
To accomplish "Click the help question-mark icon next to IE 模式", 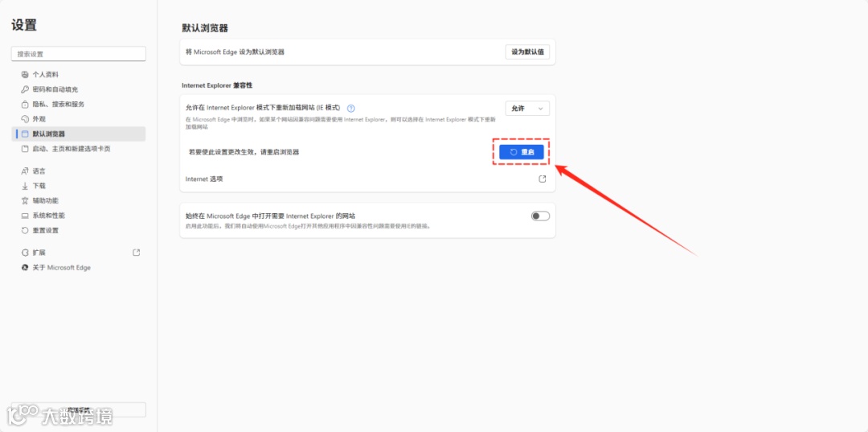I will click(350, 109).
